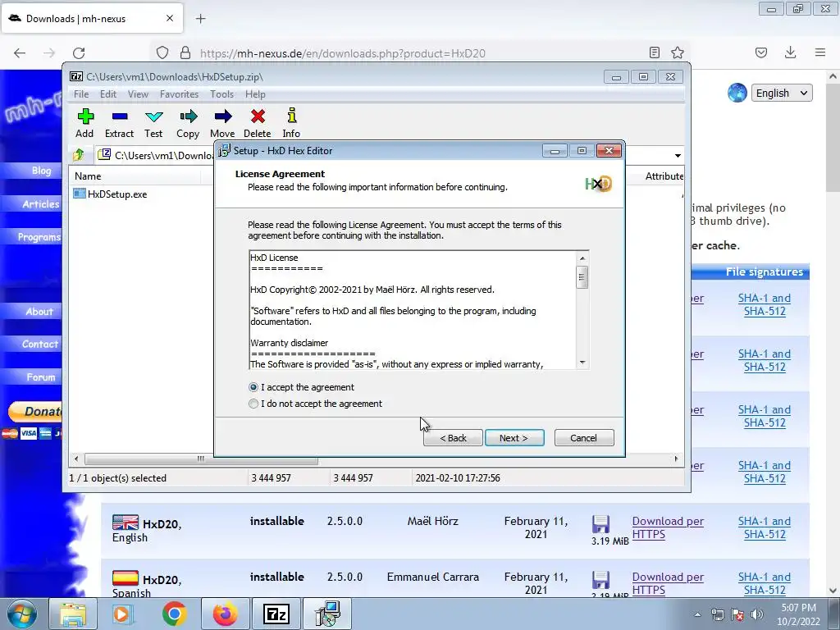Click Name column header in 7-Zip
The width and height of the screenshot is (840, 630).
click(x=88, y=176)
